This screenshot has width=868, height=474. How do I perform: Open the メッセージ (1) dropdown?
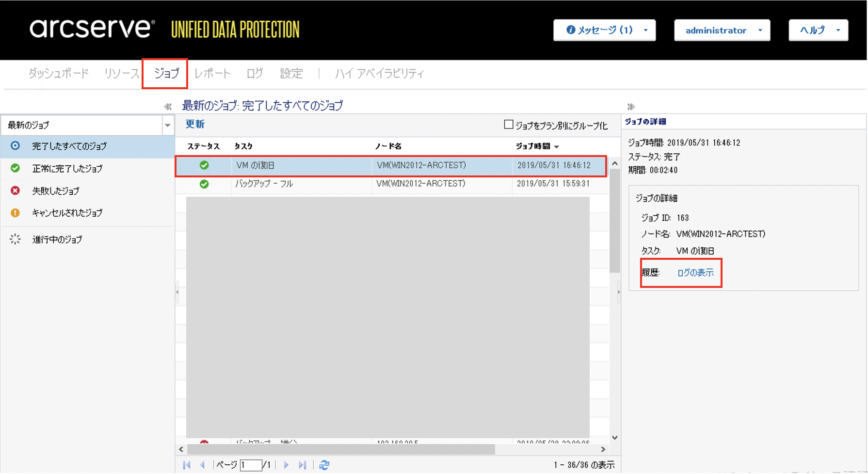[605, 30]
